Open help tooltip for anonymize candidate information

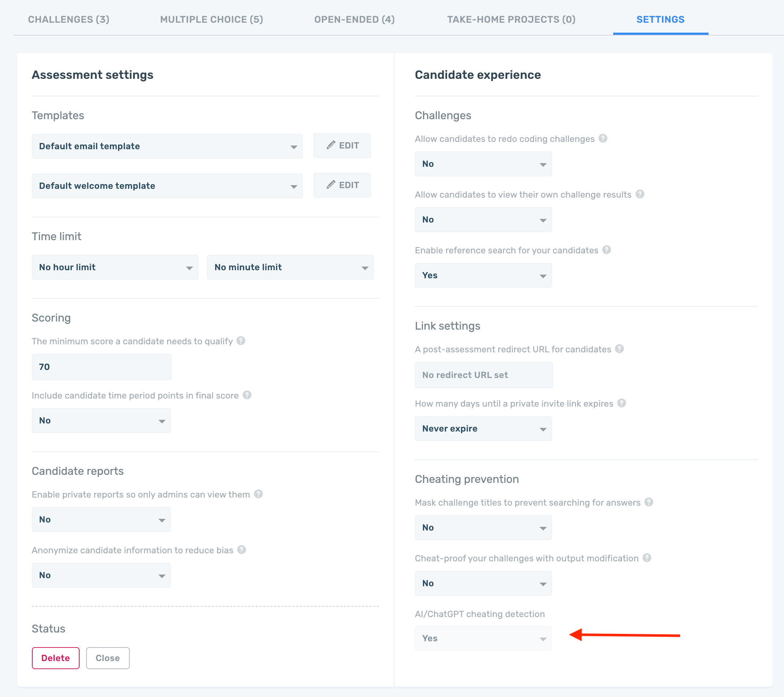click(241, 549)
